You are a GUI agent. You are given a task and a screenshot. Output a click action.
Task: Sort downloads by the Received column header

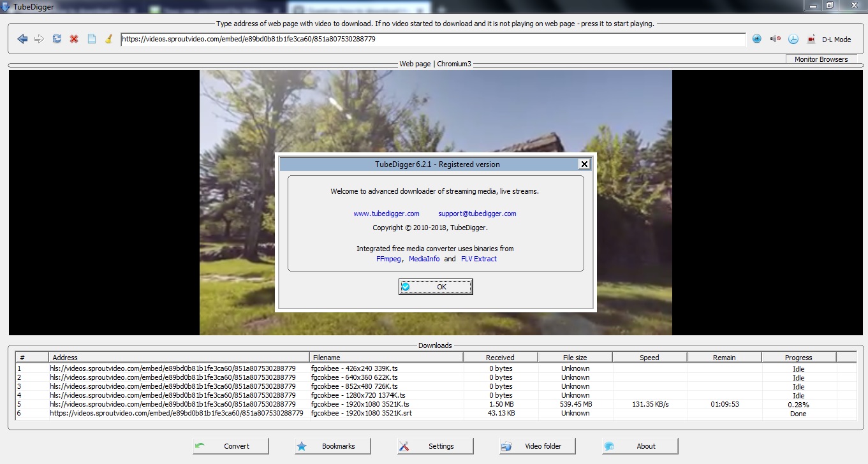click(x=500, y=358)
